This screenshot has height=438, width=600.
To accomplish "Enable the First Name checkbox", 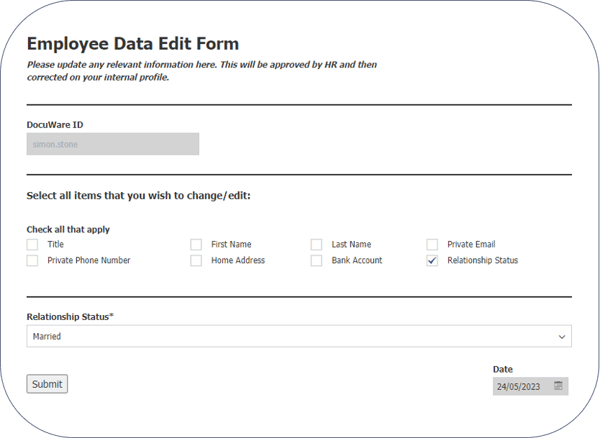I will (196, 244).
